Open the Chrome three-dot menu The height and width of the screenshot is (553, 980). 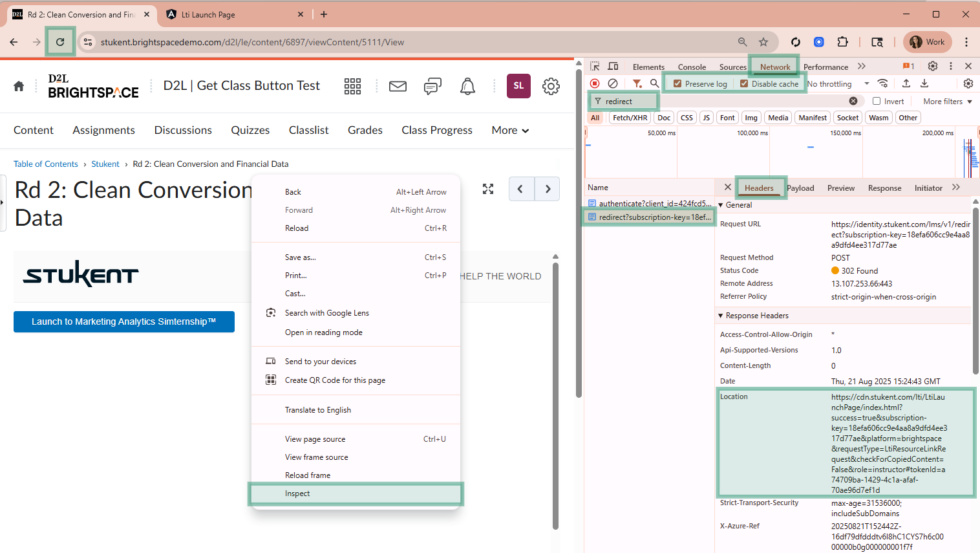point(966,42)
